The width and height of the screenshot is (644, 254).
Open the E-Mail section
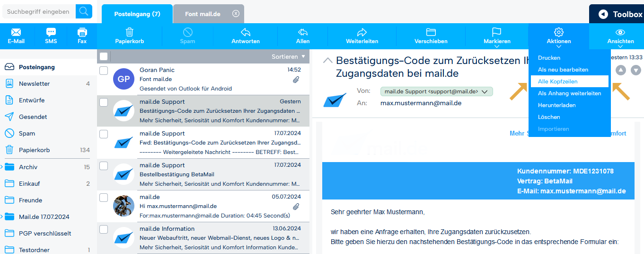[16, 36]
